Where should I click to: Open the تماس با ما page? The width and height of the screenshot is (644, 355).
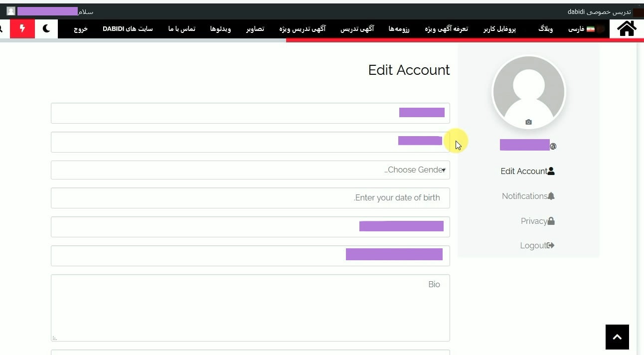(181, 29)
